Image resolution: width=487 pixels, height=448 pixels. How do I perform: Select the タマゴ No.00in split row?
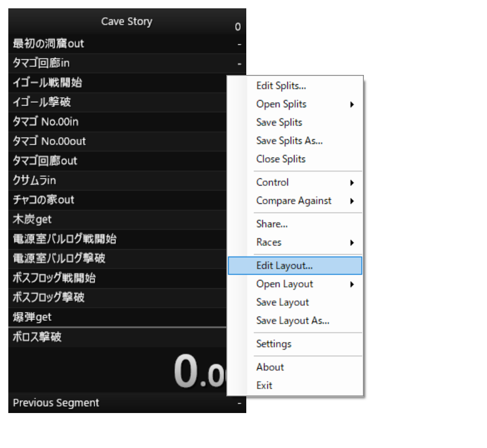coord(118,122)
